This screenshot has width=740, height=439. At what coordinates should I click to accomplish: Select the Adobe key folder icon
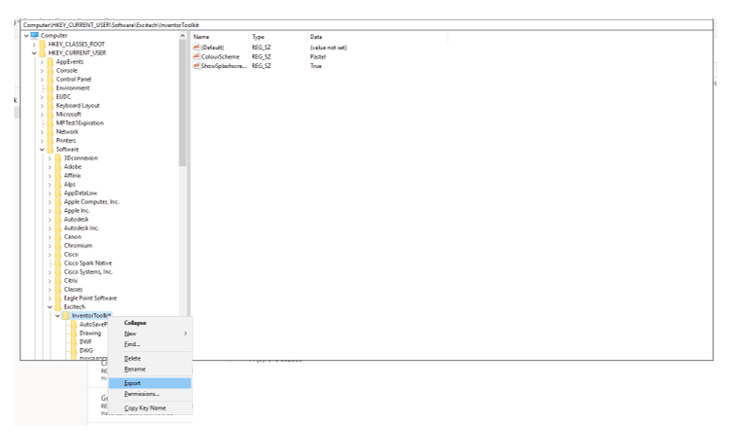[57, 167]
